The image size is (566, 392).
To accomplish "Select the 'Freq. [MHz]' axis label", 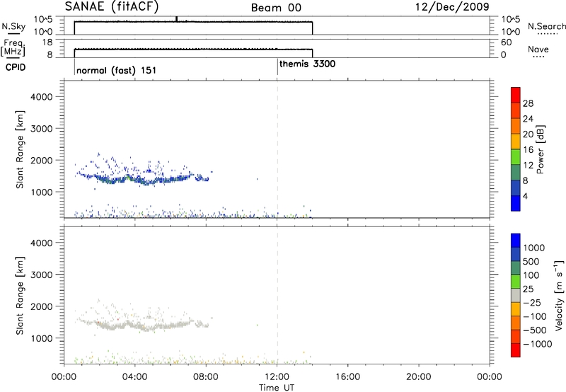I will tap(13, 47).
